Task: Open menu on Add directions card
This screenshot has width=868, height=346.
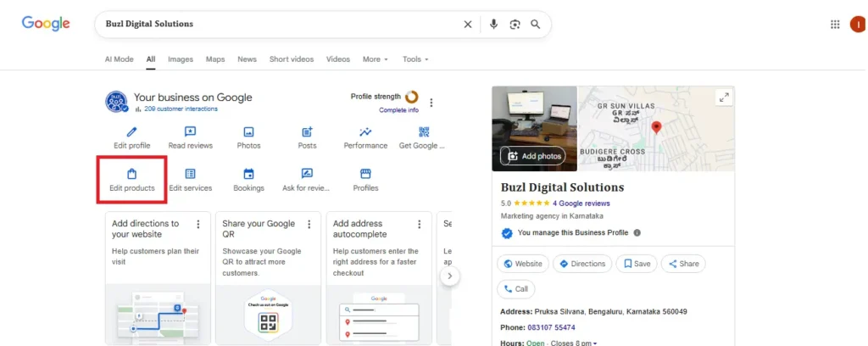Action: (198, 224)
